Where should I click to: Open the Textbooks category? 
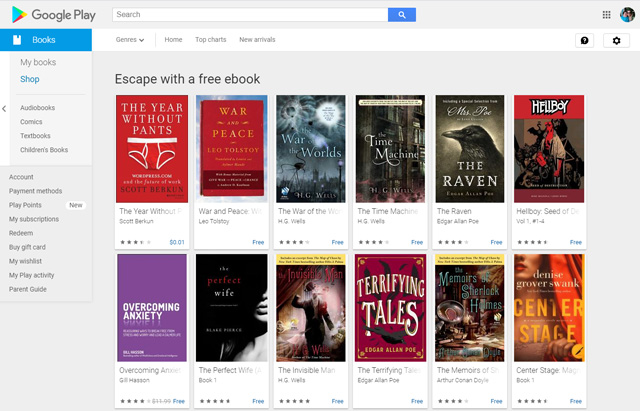point(35,136)
